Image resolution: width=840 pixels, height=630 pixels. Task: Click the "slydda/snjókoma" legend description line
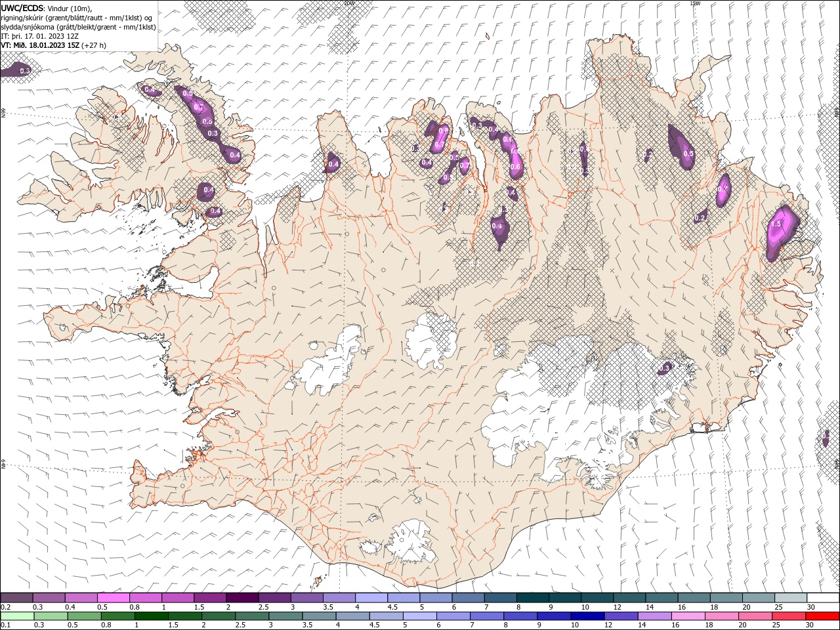coord(79,27)
